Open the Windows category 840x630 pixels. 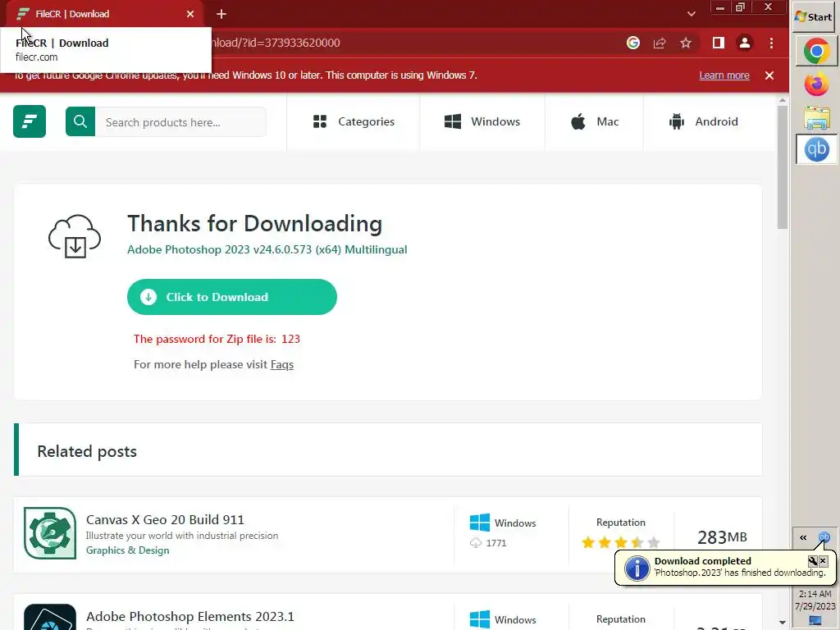tap(482, 121)
